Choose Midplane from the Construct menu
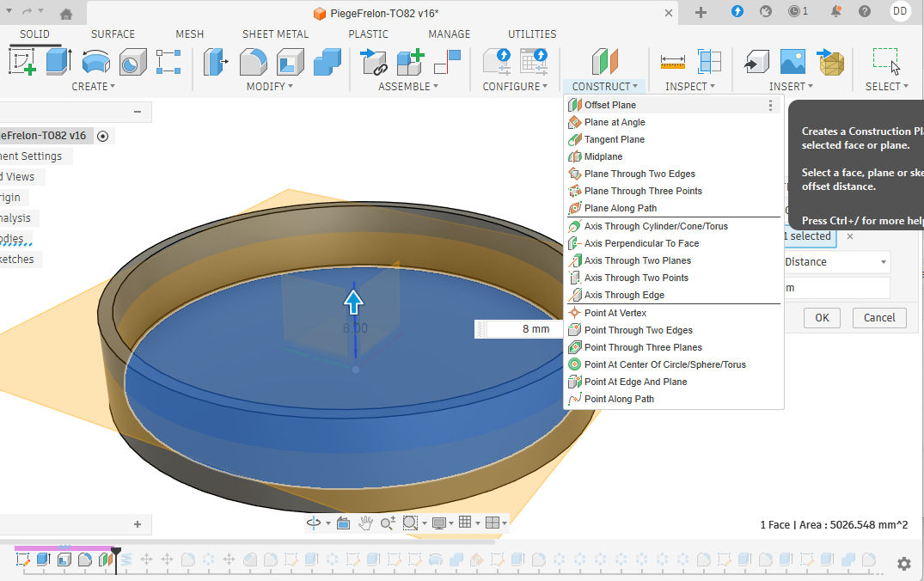This screenshot has width=924, height=581. (x=603, y=156)
